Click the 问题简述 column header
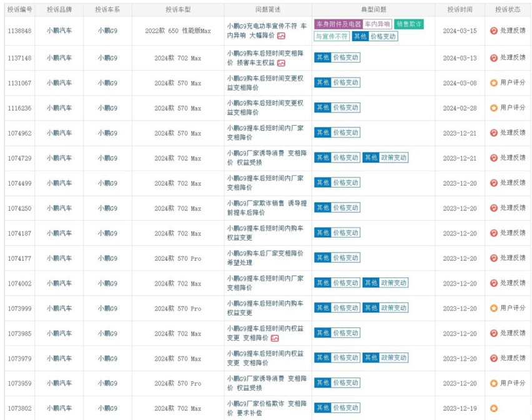Screen dimensions: 532x420 [268, 9]
